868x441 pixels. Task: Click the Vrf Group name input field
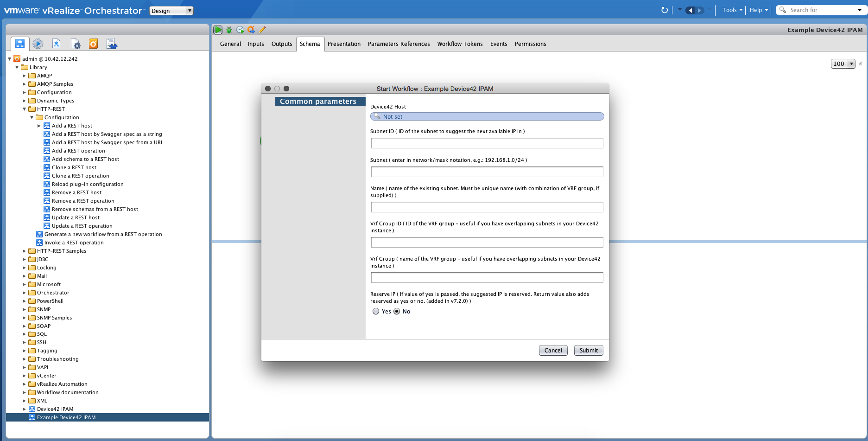coord(487,277)
